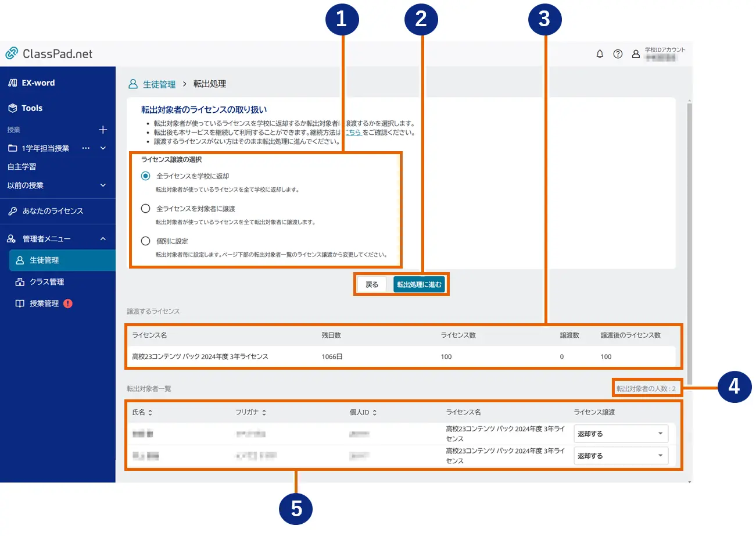The image size is (756, 536).
Task: Click the ClassPad.net logo
Action: [x=49, y=54]
